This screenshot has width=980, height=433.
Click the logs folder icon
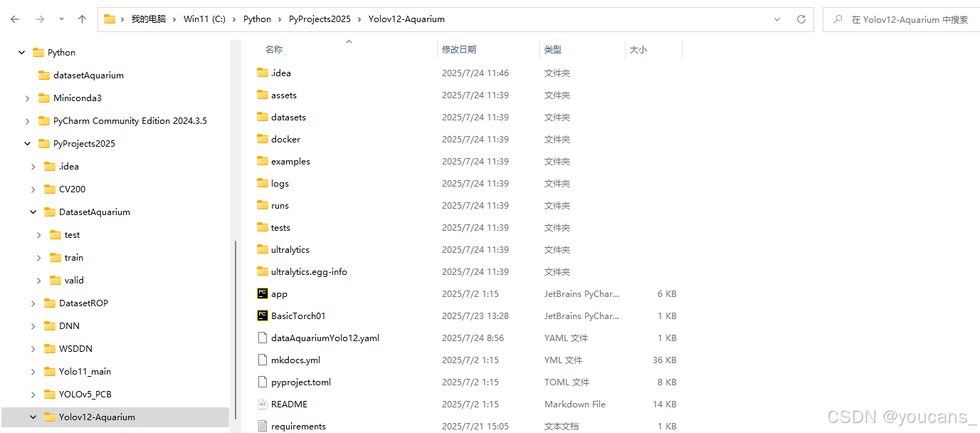[x=263, y=183]
